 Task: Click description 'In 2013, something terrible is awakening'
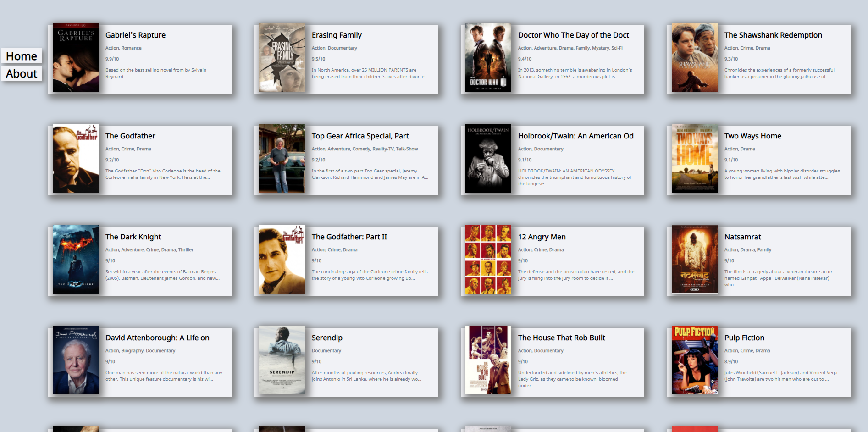575,73
